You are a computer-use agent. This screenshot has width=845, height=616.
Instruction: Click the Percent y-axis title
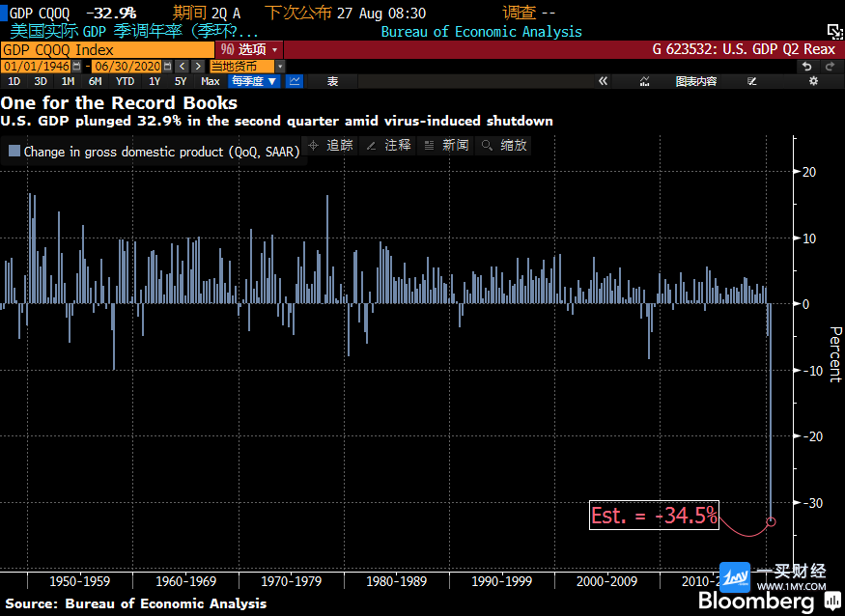click(835, 354)
